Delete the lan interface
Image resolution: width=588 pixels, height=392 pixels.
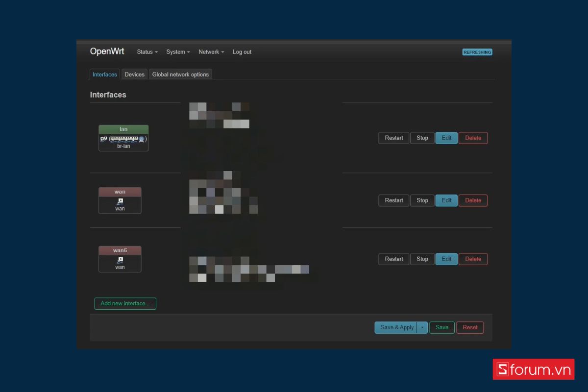click(x=473, y=138)
